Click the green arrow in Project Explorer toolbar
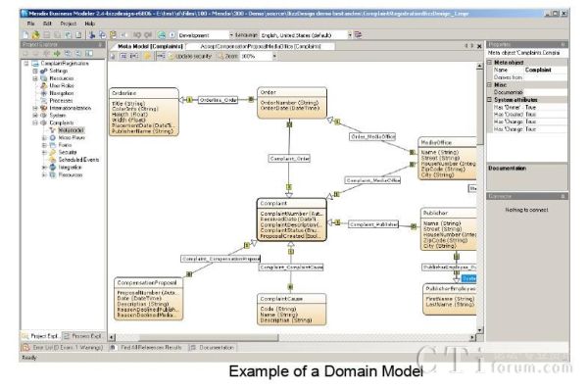The height and width of the screenshot is (390, 588). point(57,54)
